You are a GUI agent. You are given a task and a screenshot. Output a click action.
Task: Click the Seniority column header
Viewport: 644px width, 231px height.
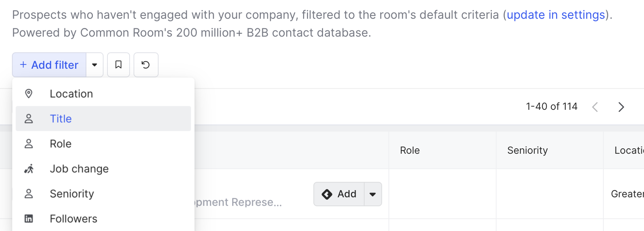527,150
